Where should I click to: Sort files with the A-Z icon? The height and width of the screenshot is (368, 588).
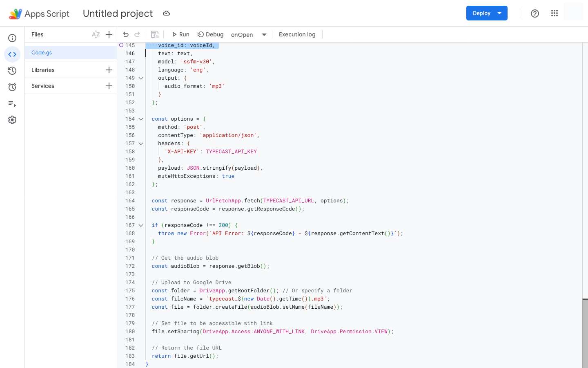click(96, 34)
